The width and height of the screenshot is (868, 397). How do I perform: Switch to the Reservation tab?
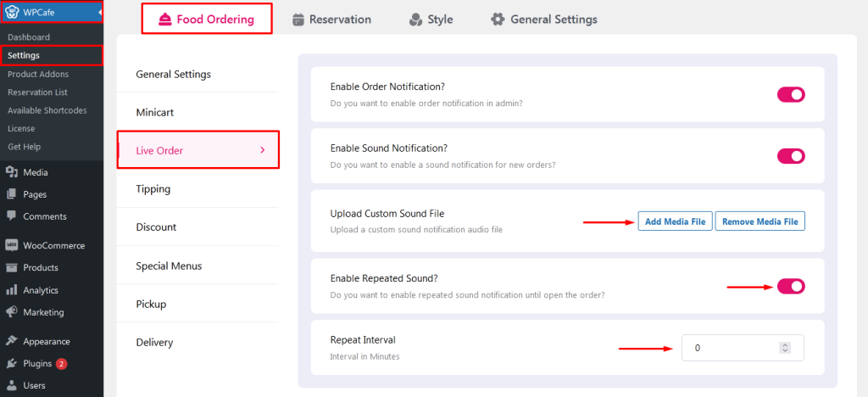pyautogui.click(x=332, y=20)
